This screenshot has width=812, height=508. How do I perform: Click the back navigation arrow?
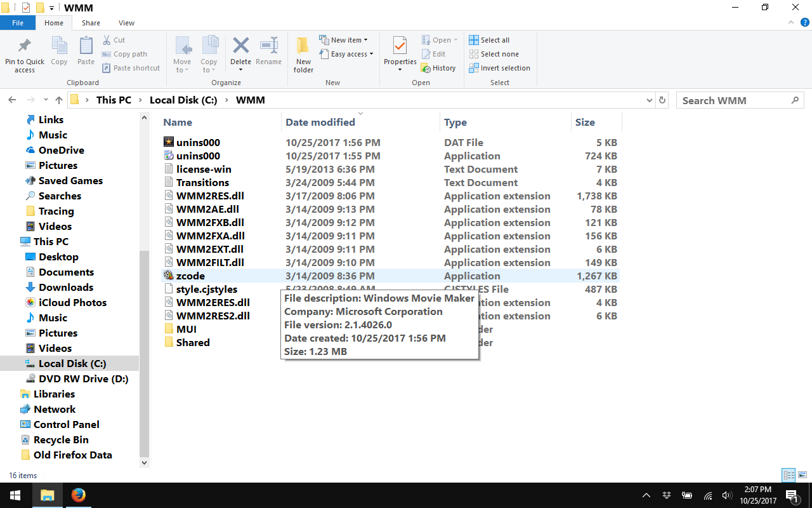click(x=11, y=100)
